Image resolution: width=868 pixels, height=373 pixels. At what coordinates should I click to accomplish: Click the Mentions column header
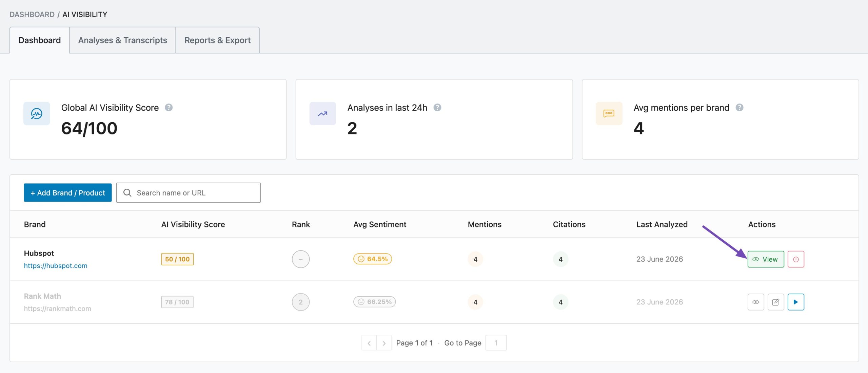(x=485, y=224)
